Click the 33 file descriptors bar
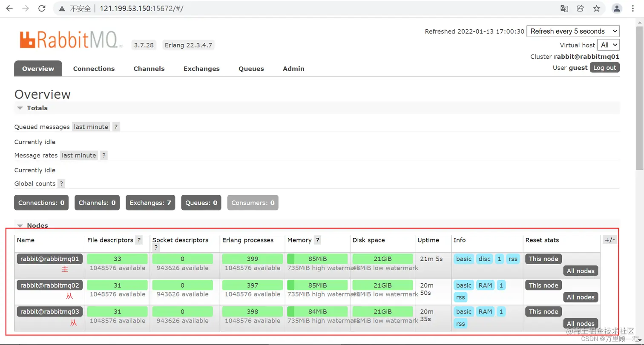 point(118,259)
